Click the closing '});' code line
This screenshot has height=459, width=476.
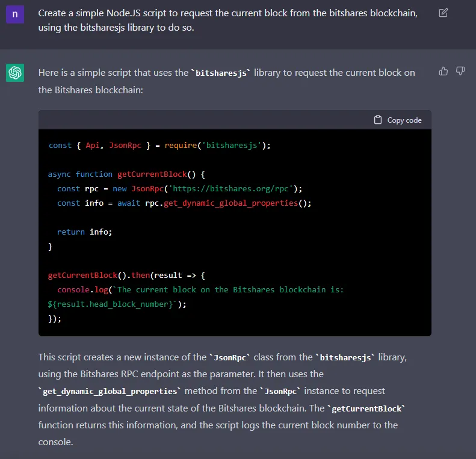(55, 319)
